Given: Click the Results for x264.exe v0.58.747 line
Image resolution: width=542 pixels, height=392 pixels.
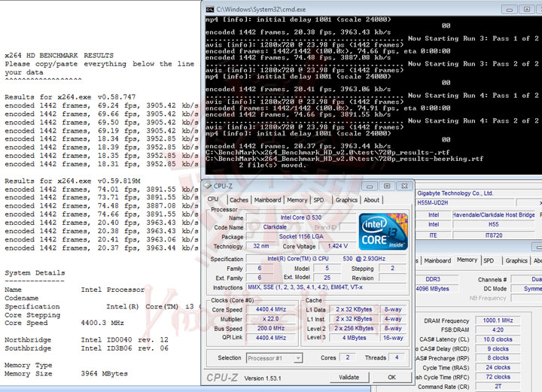Looking at the screenshot, I should point(70,97).
